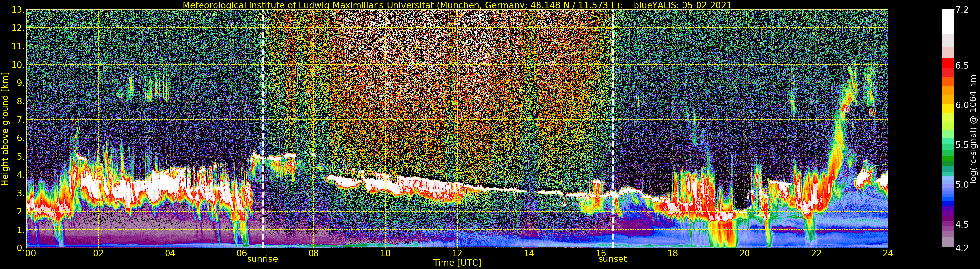Click the height axis tick label 2
The height and width of the screenshot is (269, 980).
click(x=21, y=211)
